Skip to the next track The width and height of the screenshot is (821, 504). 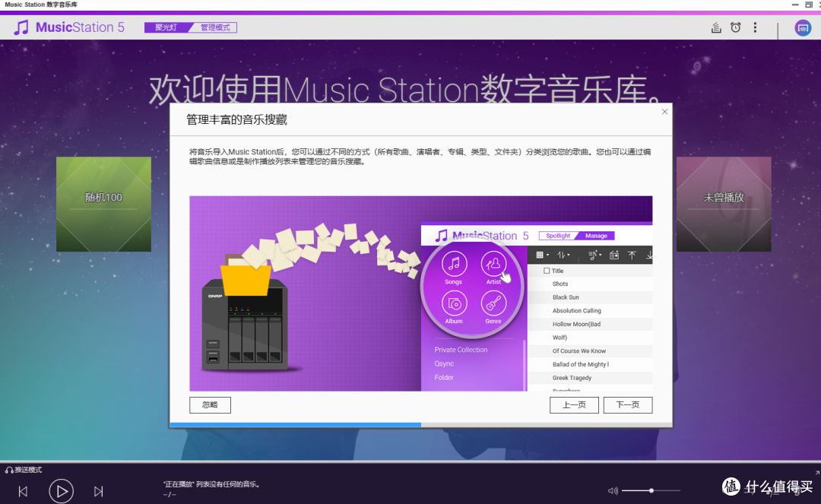98,491
